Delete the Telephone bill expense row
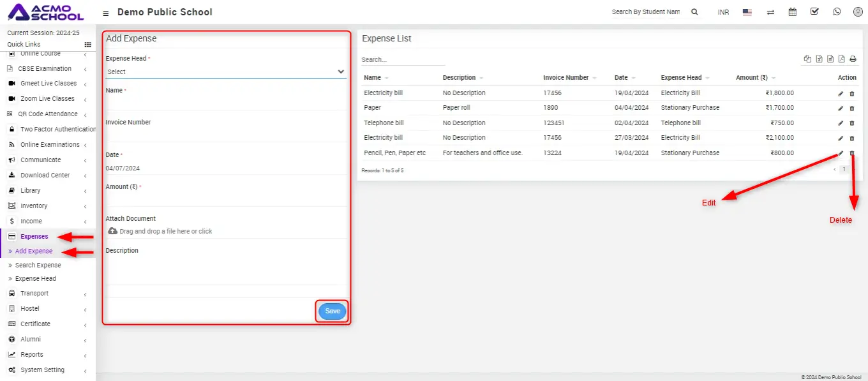Screen dimensions: 868x381 point(852,123)
